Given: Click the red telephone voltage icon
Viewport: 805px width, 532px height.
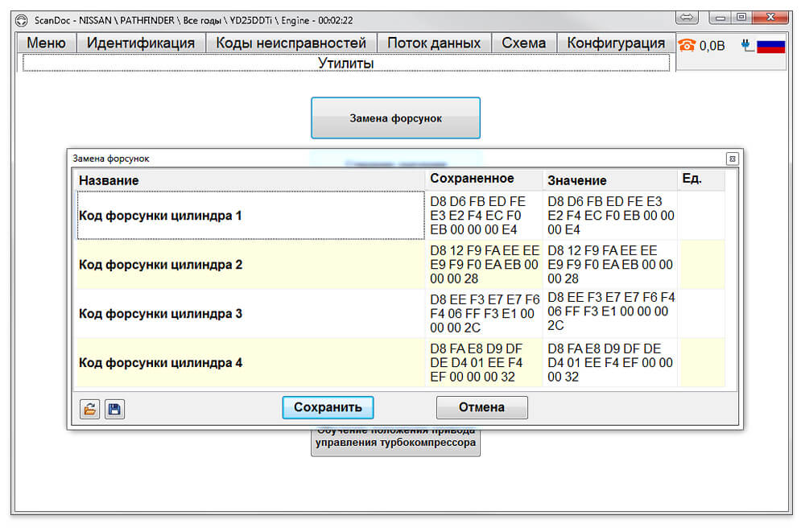Looking at the screenshot, I should [x=687, y=45].
